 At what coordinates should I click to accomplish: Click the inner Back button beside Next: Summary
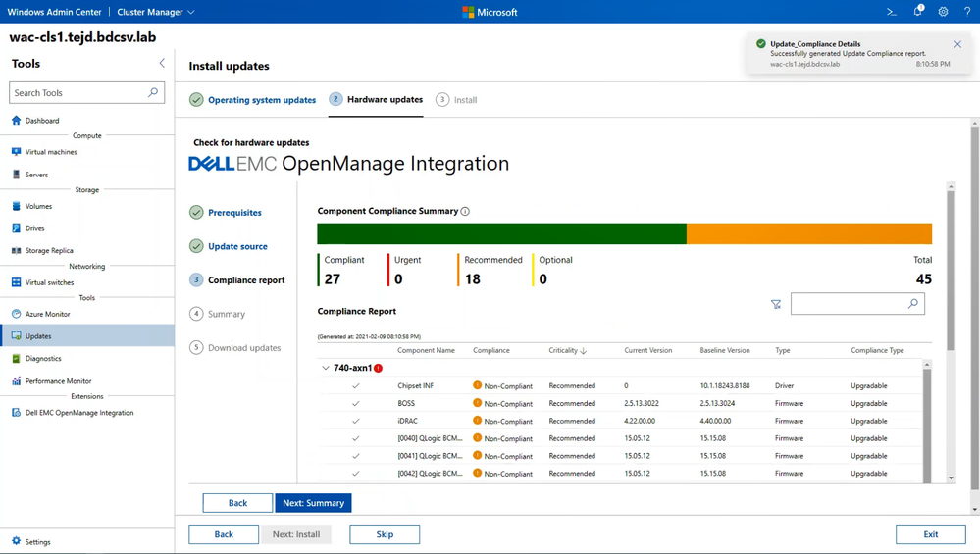coord(237,503)
